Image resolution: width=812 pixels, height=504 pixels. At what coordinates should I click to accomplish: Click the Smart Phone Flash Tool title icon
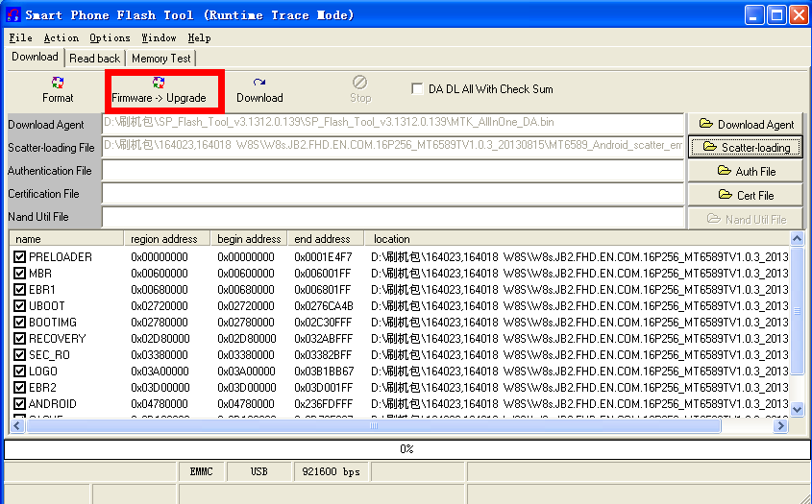pyautogui.click(x=13, y=15)
